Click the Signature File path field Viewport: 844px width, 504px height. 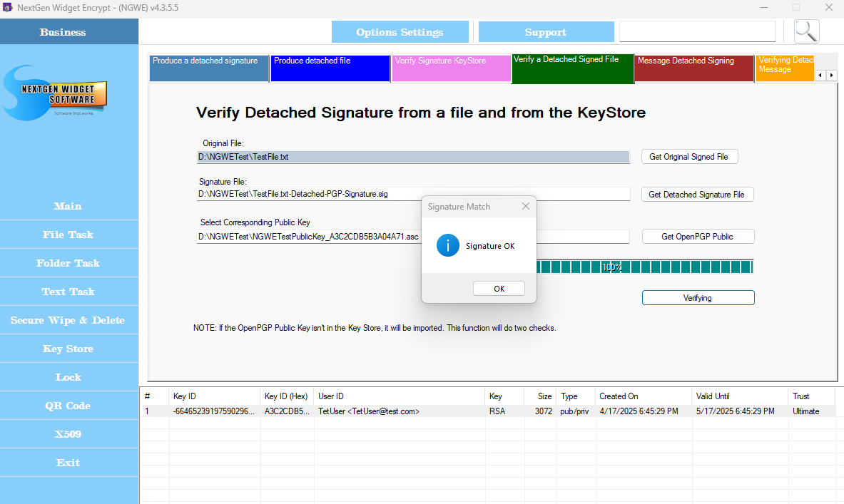click(x=413, y=194)
